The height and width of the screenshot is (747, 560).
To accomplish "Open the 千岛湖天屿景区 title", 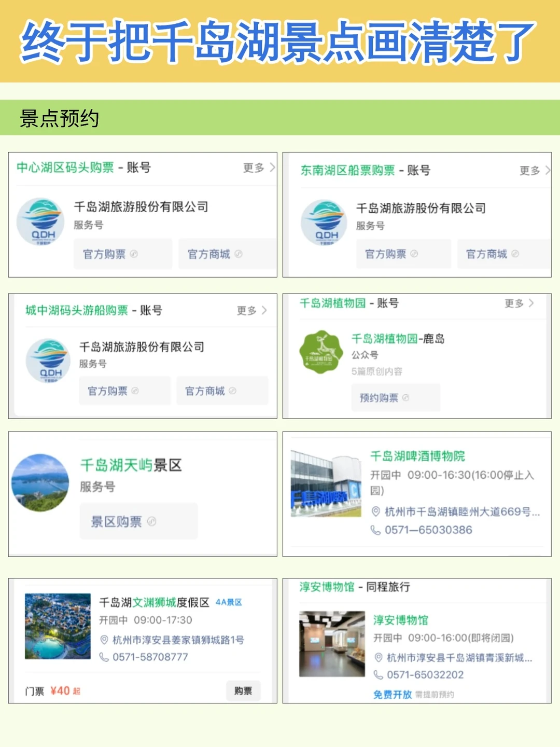I will pos(131,465).
